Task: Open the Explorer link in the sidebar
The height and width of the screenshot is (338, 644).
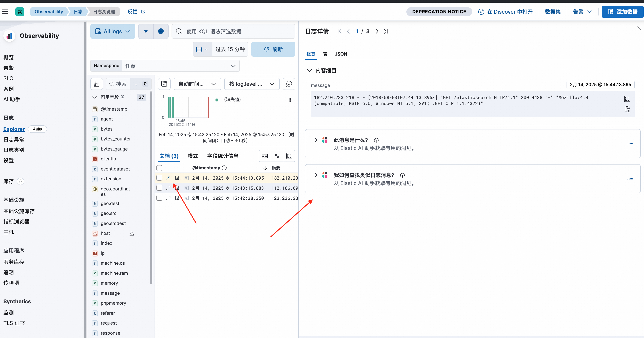Action: (14, 129)
